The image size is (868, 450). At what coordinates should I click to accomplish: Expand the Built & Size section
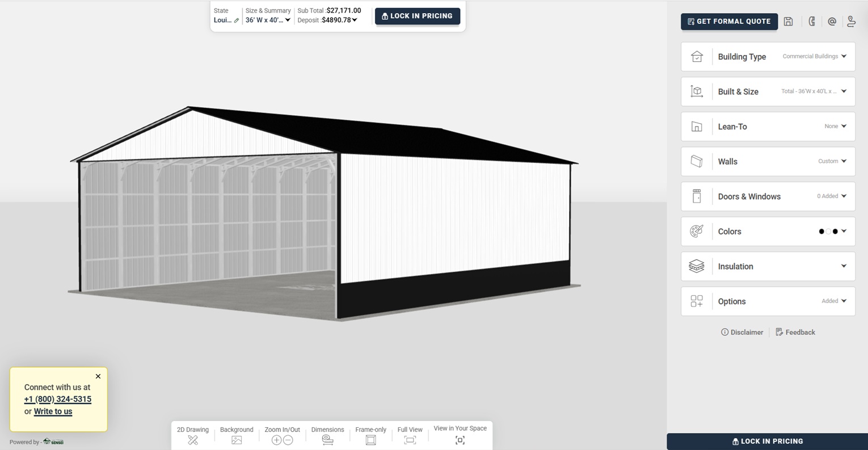(x=768, y=91)
